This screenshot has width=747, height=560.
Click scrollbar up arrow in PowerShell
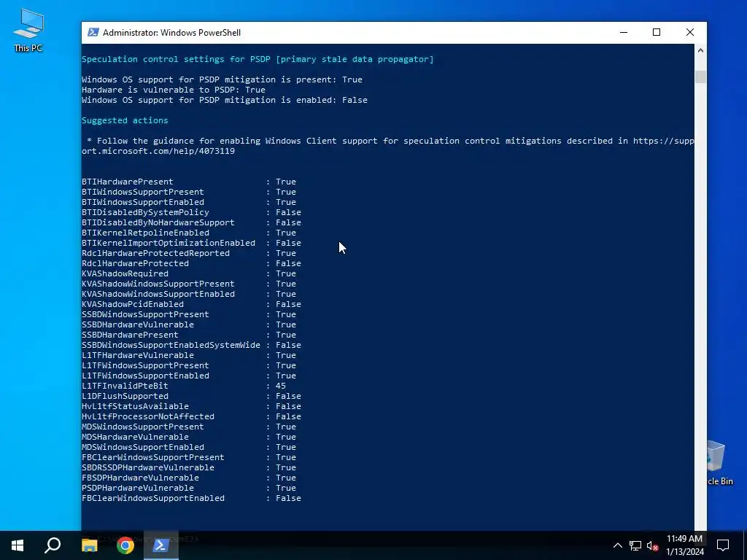pyautogui.click(x=700, y=50)
